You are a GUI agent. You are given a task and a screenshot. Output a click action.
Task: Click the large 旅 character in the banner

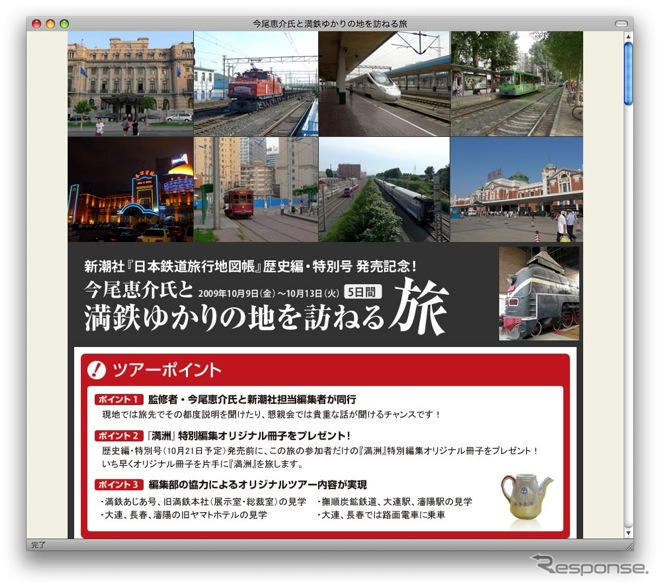tap(419, 306)
